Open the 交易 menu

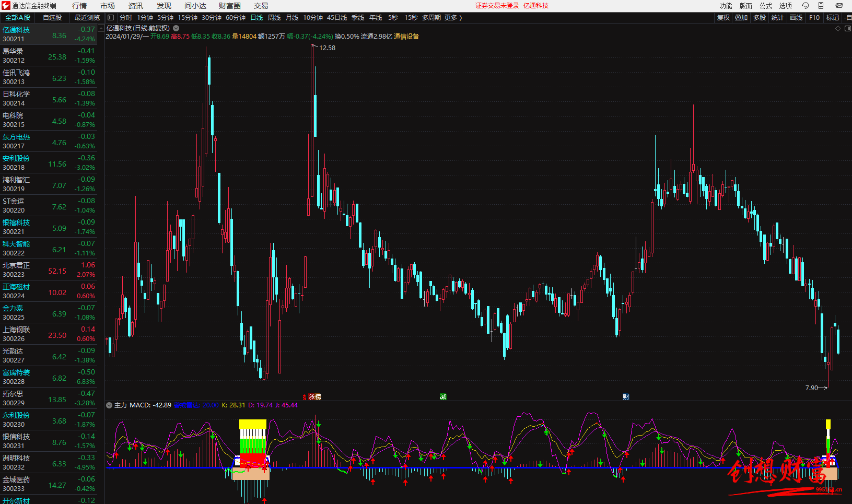coord(261,6)
